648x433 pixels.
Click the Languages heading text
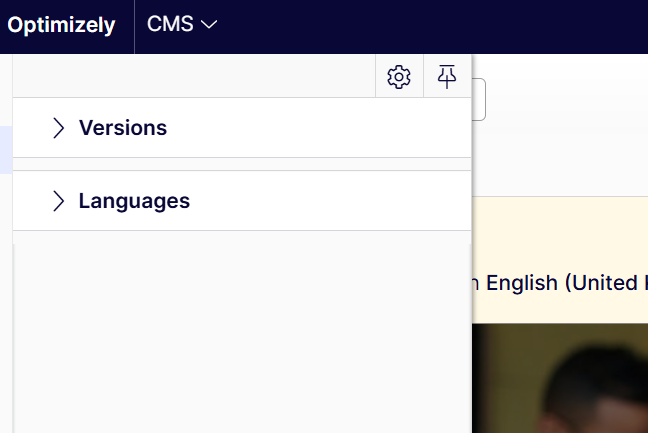(x=134, y=201)
